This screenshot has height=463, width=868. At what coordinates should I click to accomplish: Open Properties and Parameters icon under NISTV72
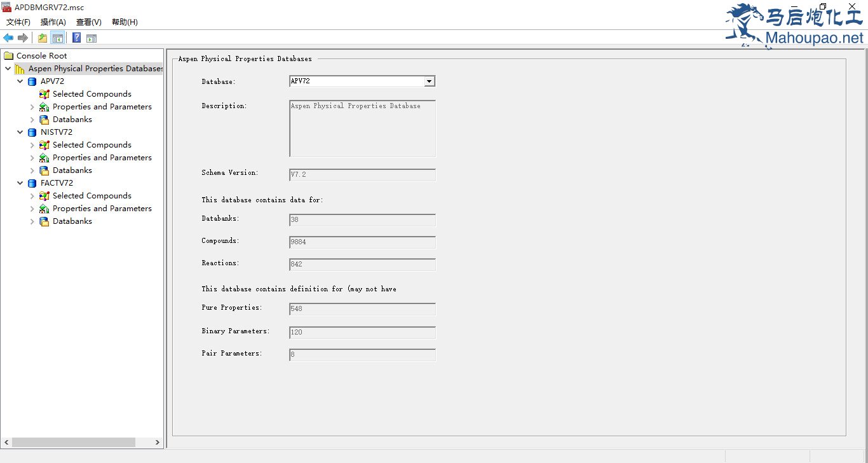pos(44,158)
